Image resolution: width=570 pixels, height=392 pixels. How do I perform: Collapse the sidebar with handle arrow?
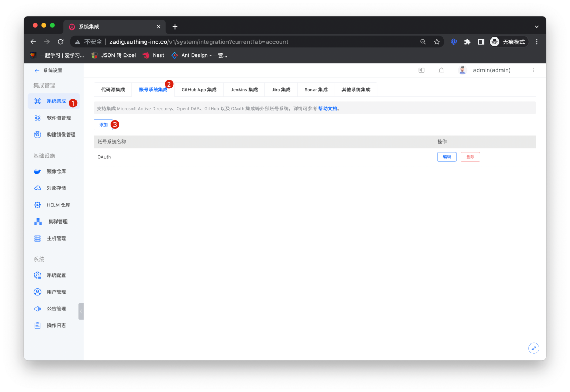(81, 311)
